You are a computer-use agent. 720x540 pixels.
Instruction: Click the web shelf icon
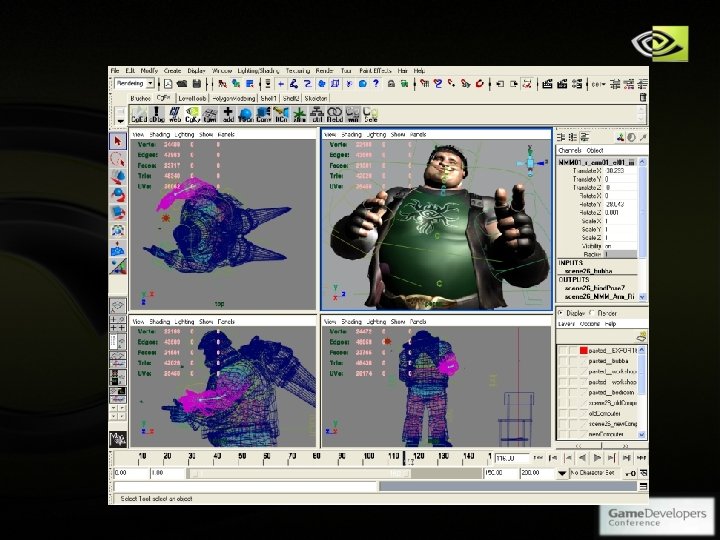pyautogui.click(x=174, y=114)
